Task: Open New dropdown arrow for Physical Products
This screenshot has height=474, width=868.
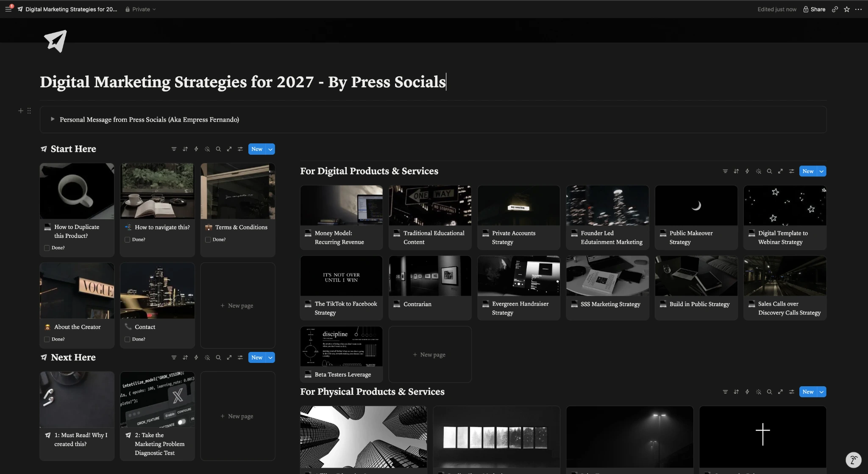Action: point(821,392)
